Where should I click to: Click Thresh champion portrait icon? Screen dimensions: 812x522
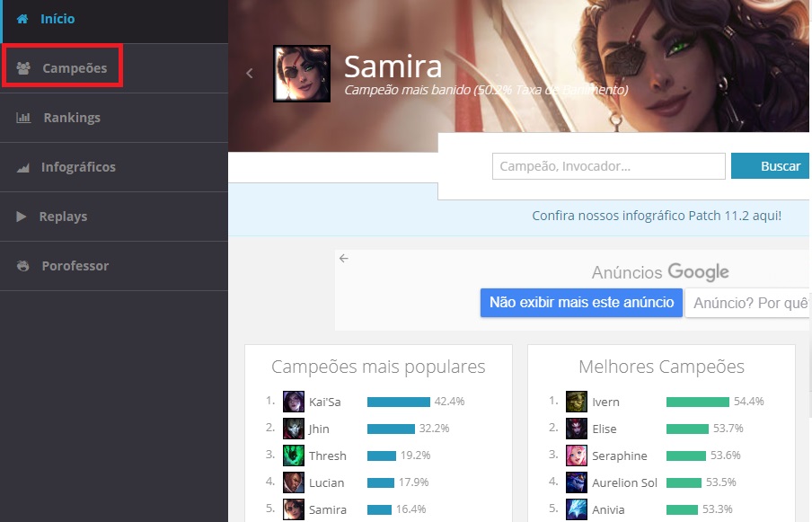(x=294, y=456)
